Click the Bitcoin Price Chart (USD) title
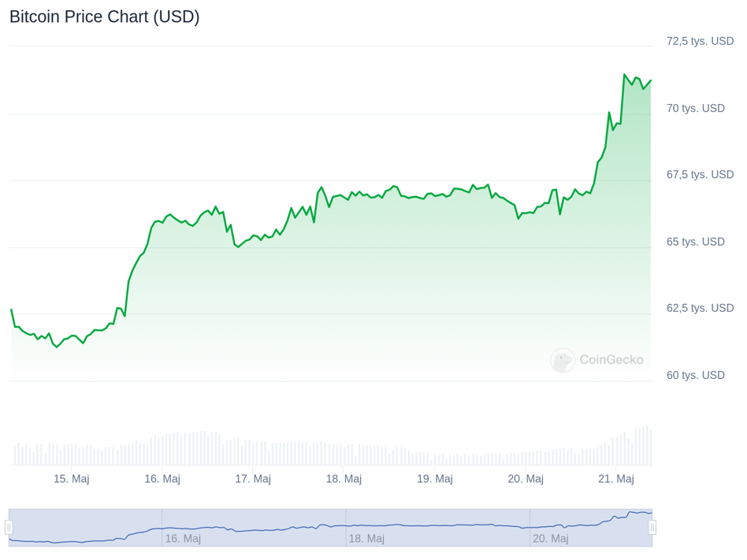747x560 pixels. (x=105, y=17)
